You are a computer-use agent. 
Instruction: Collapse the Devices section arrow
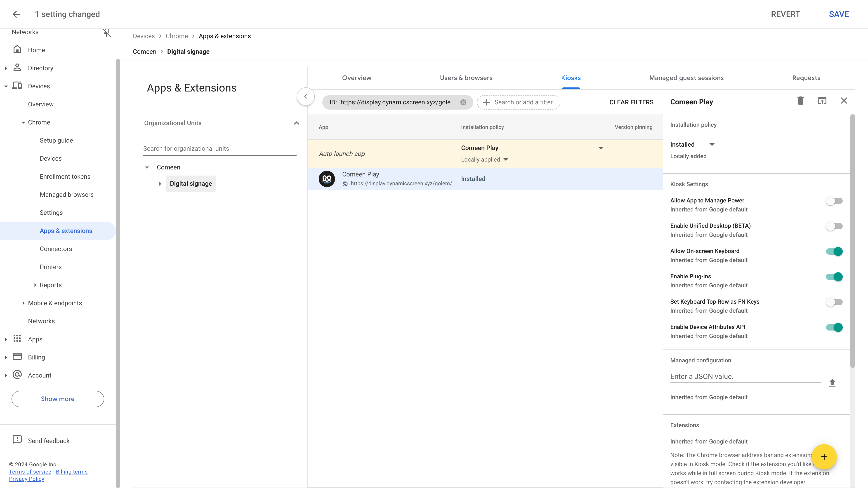[x=6, y=86]
